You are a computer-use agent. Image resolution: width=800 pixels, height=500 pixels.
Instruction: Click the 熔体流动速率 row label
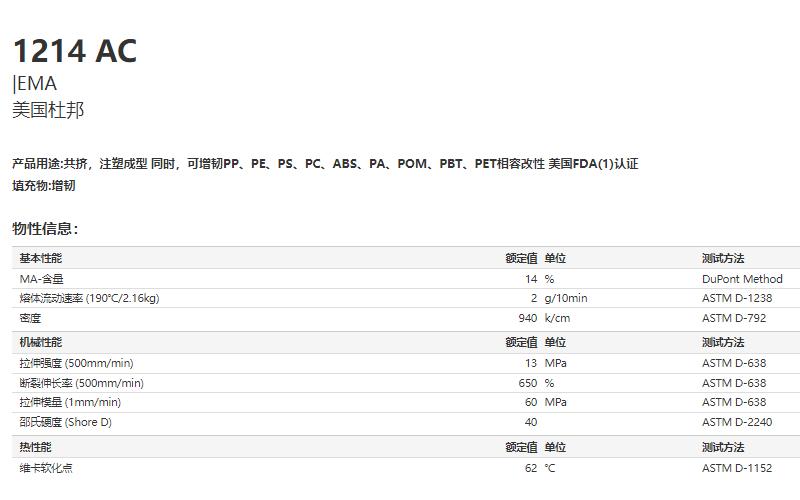point(89,298)
